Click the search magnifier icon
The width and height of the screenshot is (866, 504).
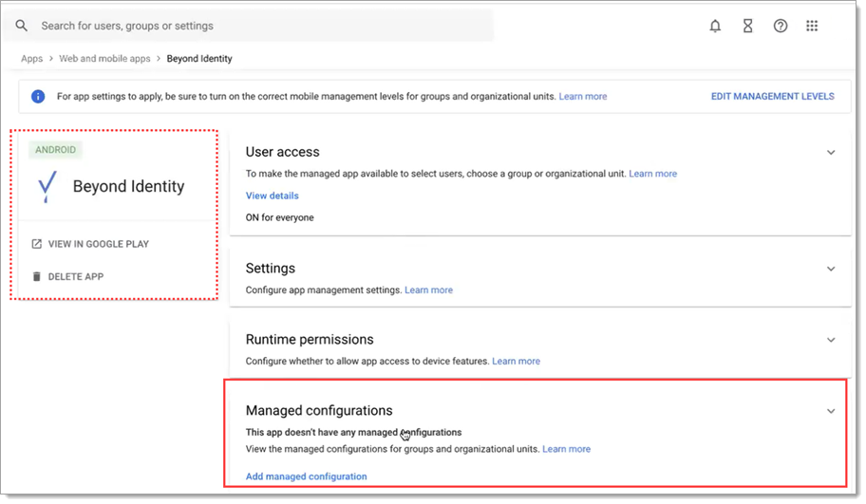pyautogui.click(x=22, y=26)
